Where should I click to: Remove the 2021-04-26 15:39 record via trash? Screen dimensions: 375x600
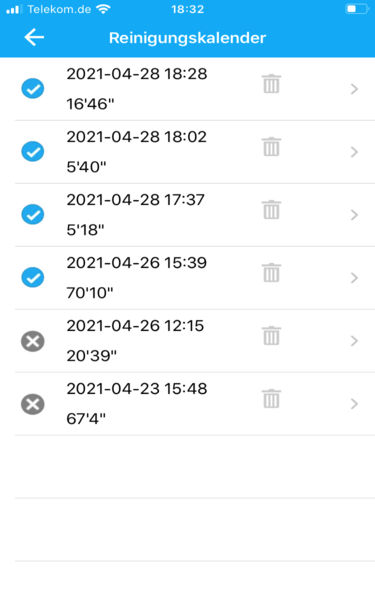pos(271,273)
